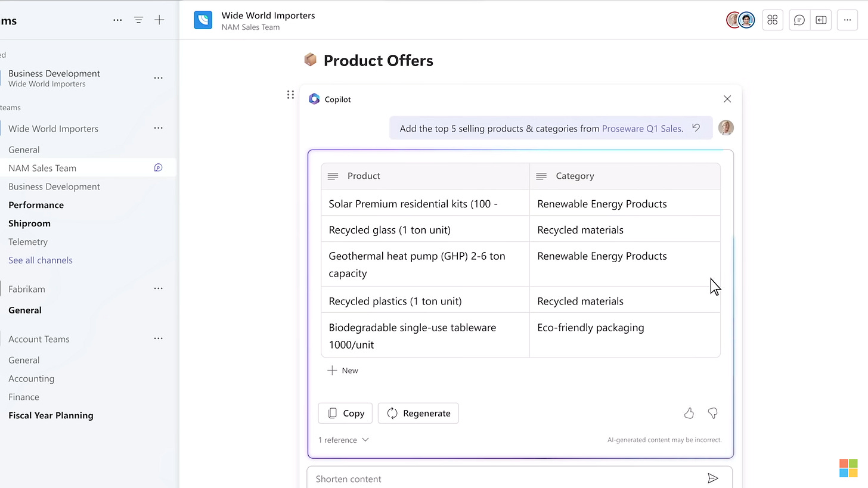Click thumbs up feedback icon
Image resolution: width=868 pixels, height=488 pixels.
[689, 413]
